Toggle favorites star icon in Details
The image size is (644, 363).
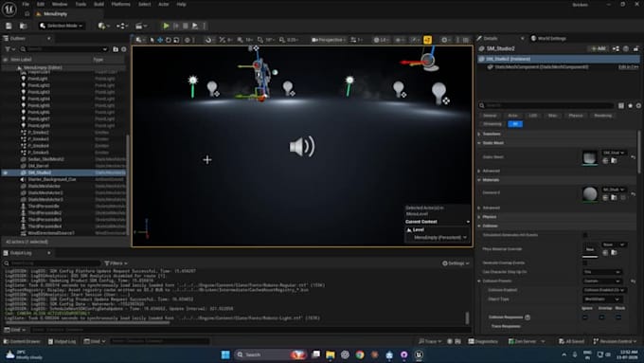(631, 105)
